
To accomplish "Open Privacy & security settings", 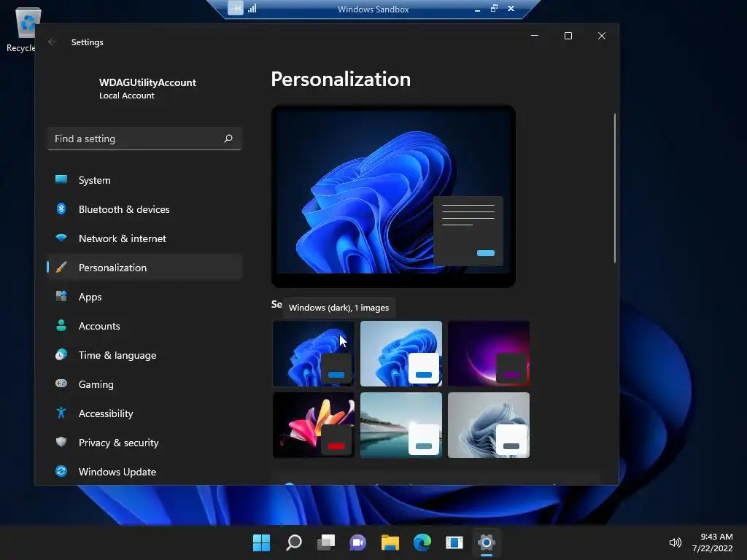I will coord(144,443).
